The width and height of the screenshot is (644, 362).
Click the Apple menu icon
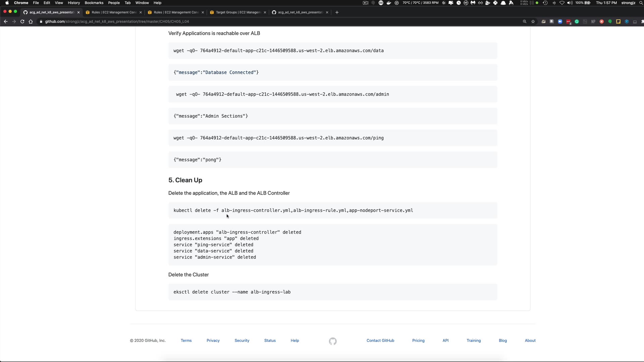pyautogui.click(x=7, y=3)
